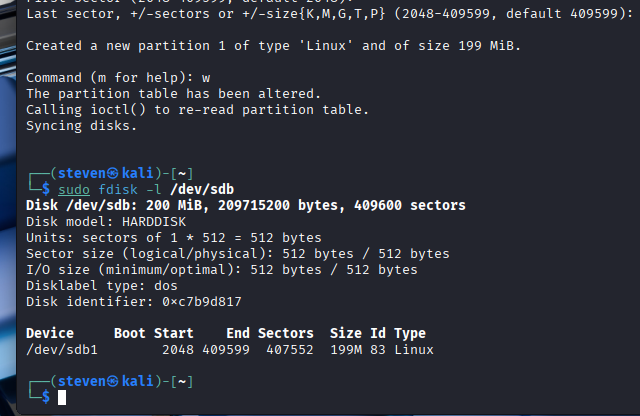Click the Type column header
This screenshot has height=416, width=640.
(410, 333)
